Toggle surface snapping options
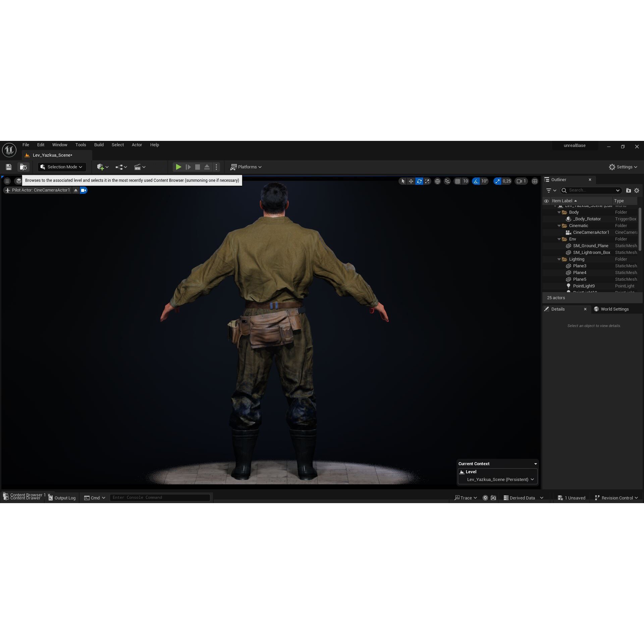Image resolution: width=644 pixels, height=644 pixels. point(447,181)
